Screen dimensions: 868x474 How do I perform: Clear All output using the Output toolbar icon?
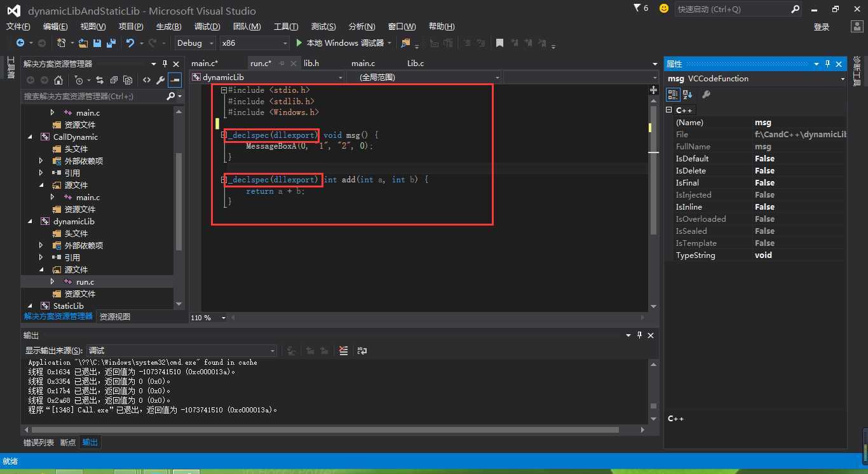point(344,350)
